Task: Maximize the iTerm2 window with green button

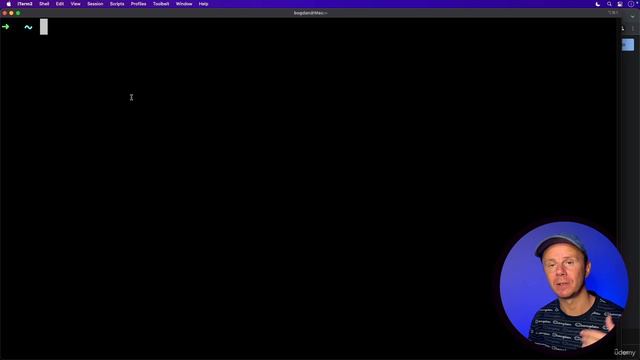Action: click(x=18, y=13)
